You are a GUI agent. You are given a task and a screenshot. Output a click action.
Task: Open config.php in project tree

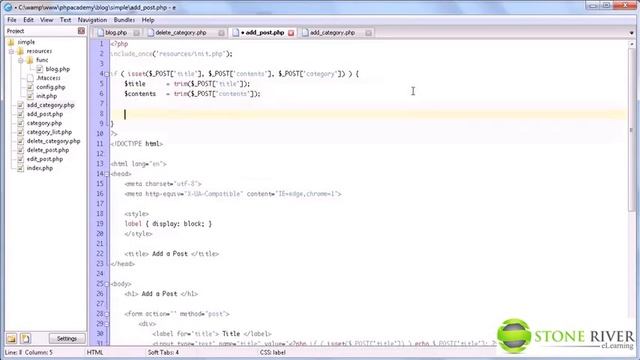[x=51, y=87]
